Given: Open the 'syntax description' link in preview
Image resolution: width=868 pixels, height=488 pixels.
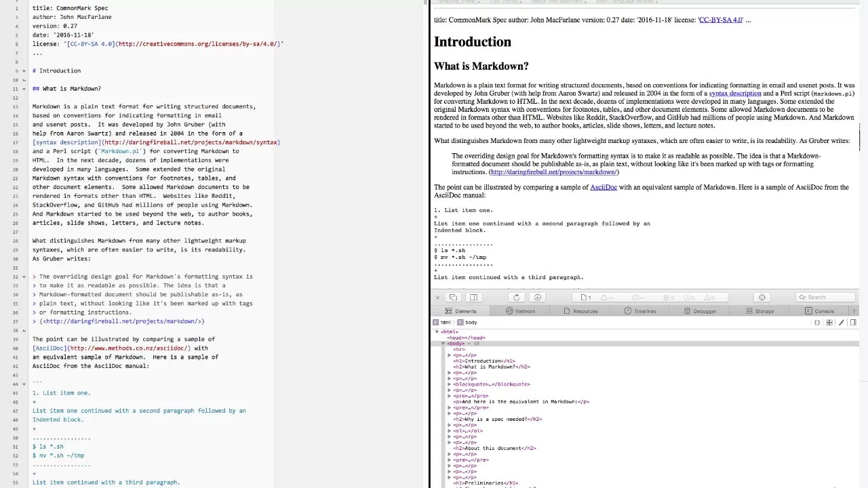Looking at the screenshot, I should coord(734,94).
